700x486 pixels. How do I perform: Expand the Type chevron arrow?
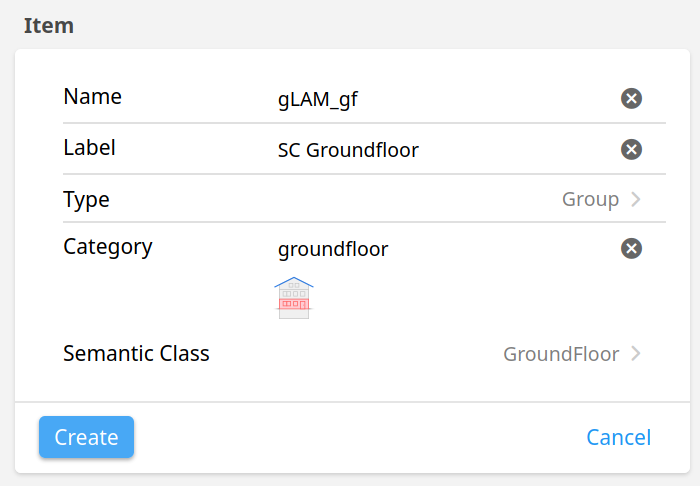point(636,199)
